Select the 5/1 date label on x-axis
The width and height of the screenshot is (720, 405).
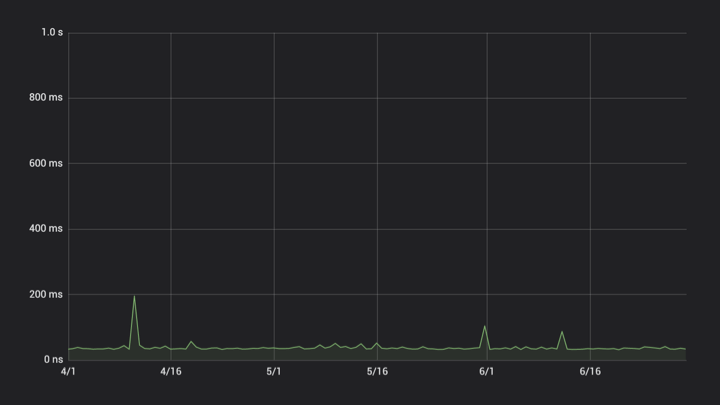point(274,372)
